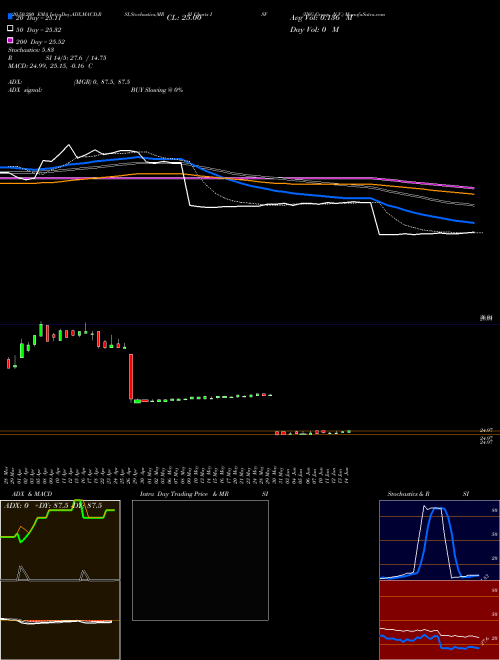Click the large red drop candlestick
This screenshot has width=500, height=660.
tap(131, 377)
